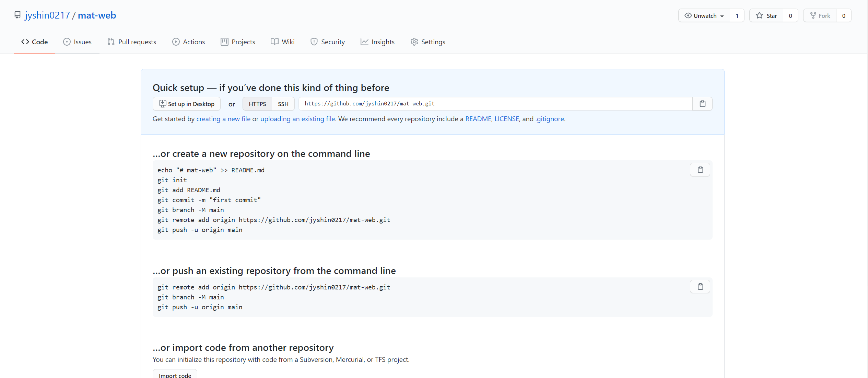This screenshot has width=868, height=378.
Task: Click the repository clone URL field
Action: click(x=495, y=104)
